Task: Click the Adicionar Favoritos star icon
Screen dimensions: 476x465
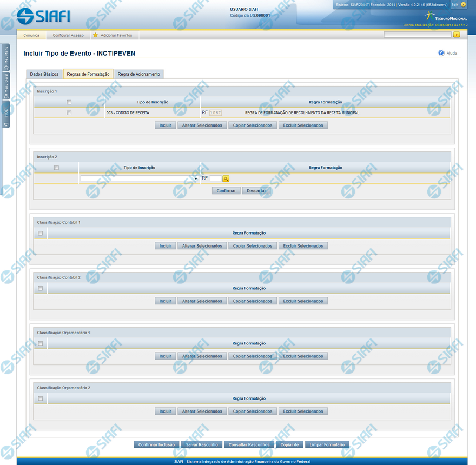Action: pyautogui.click(x=95, y=35)
